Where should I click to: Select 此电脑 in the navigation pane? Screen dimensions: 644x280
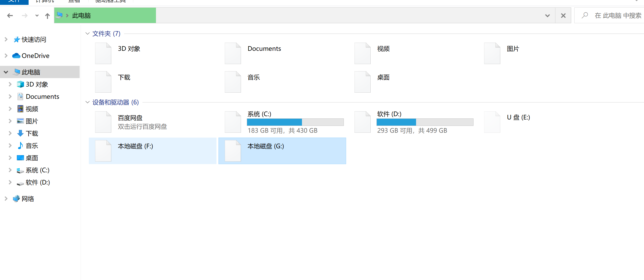coord(40,72)
